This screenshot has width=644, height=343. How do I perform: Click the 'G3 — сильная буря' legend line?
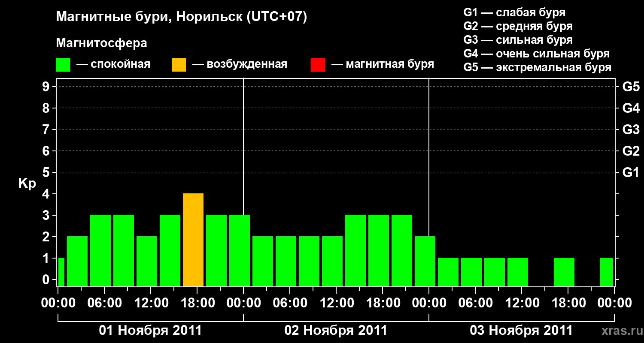click(x=518, y=40)
